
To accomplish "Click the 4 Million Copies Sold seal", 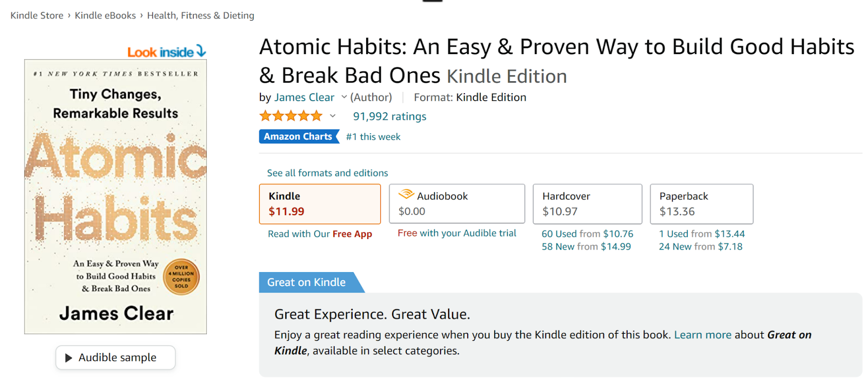I will [181, 277].
